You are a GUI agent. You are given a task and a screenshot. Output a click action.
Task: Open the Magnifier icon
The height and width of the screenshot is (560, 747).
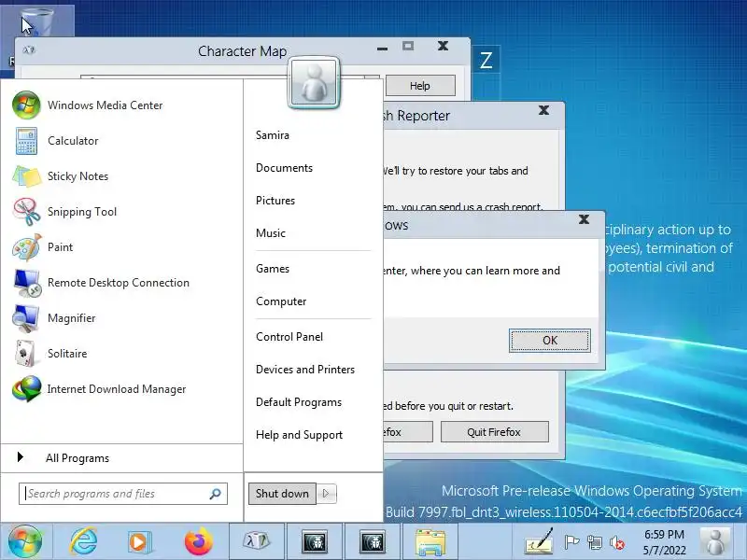26,318
